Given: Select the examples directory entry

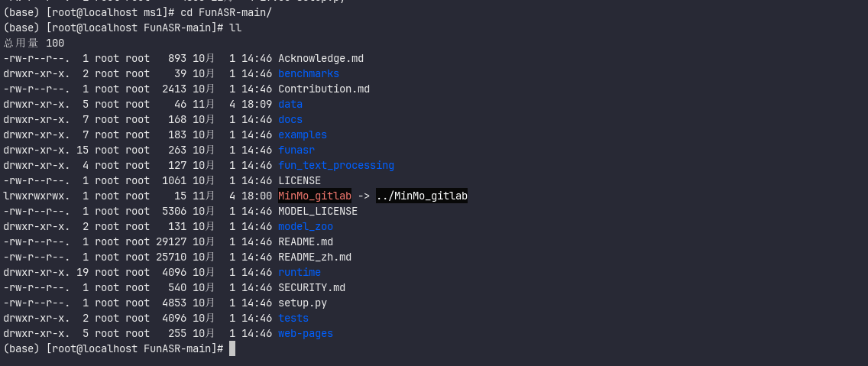Looking at the screenshot, I should click(303, 135).
